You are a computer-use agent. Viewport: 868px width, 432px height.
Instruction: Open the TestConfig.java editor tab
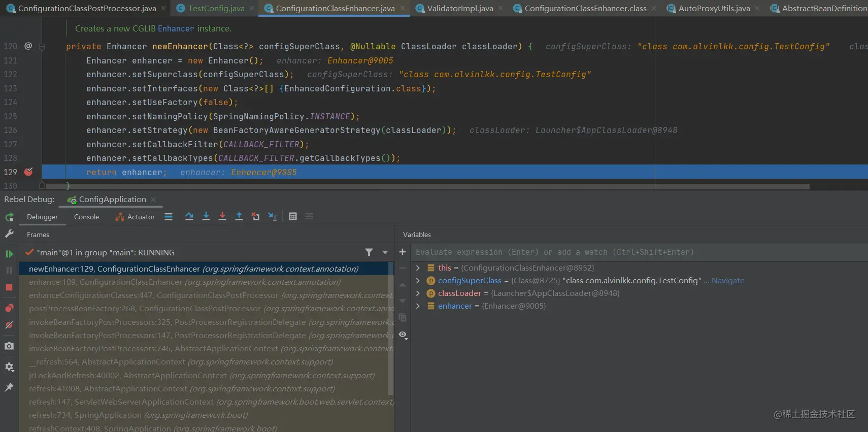tap(216, 8)
